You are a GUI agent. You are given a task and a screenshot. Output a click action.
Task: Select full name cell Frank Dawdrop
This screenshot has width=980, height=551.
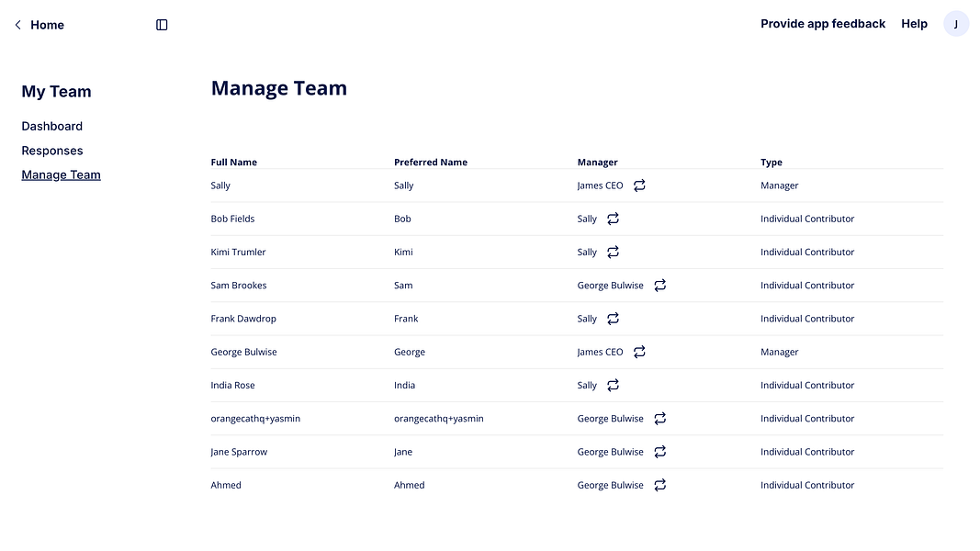click(x=243, y=319)
